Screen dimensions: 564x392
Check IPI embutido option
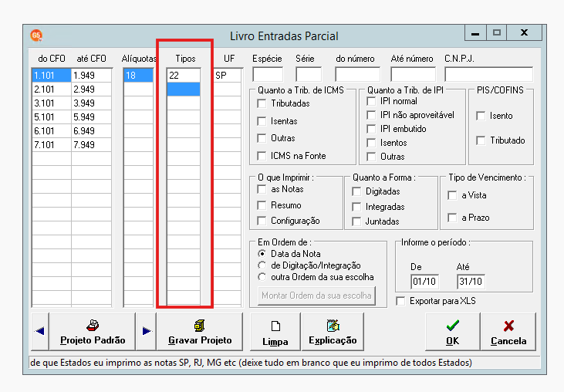[371, 129]
